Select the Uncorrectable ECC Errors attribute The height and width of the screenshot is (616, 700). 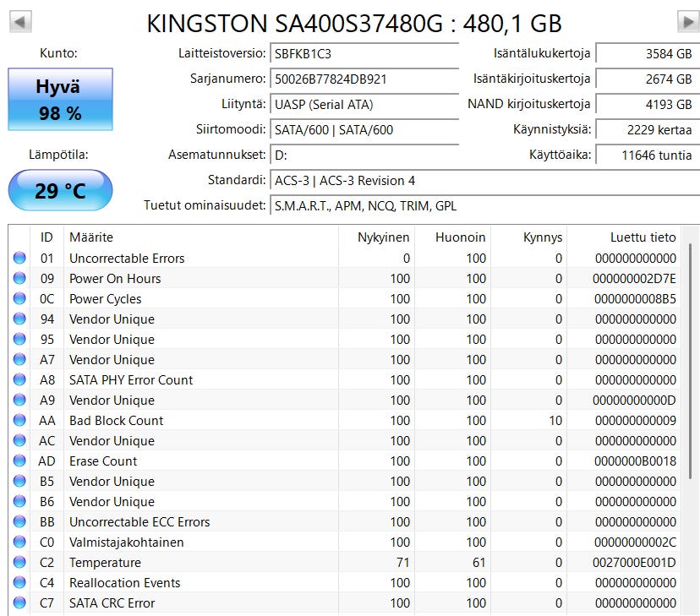tap(139, 522)
